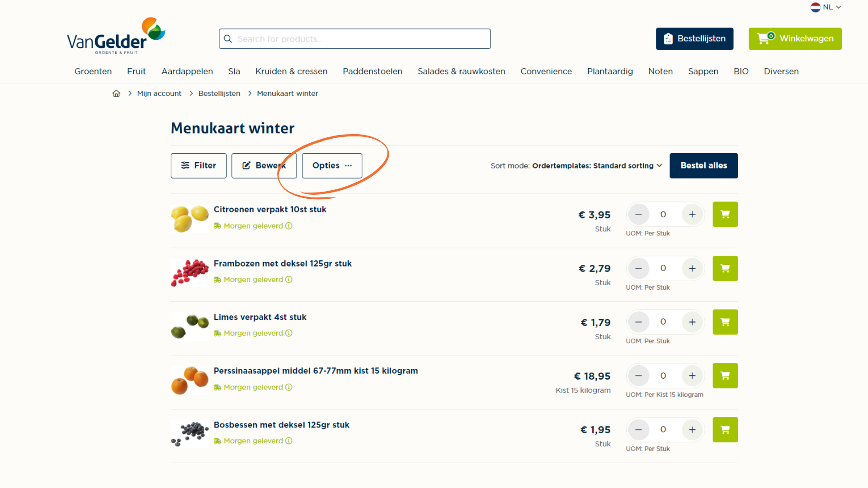Open the Filter button
The image size is (868, 488).
pos(198,166)
